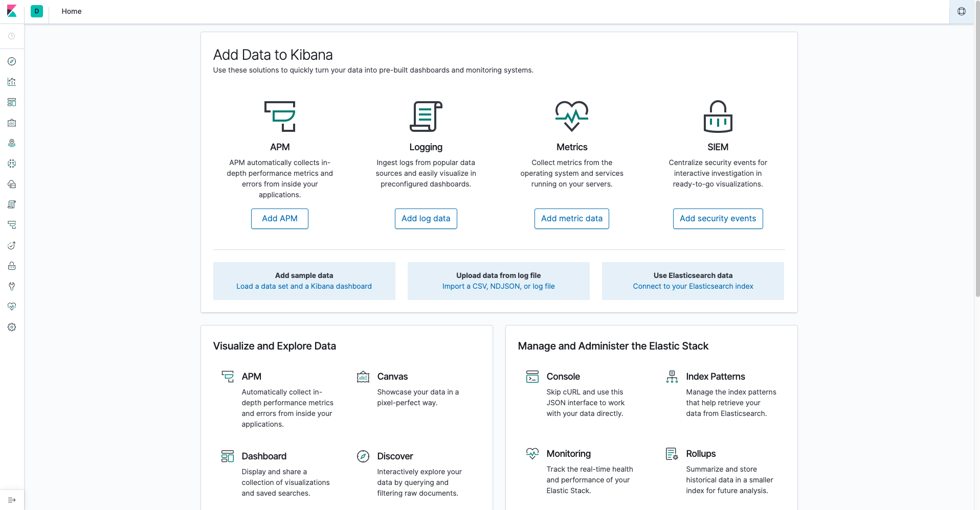Screen dimensions: 980x510
Task: Open Stack Monitoring heartbeat icon in sidebar
Action: tap(12, 307)
